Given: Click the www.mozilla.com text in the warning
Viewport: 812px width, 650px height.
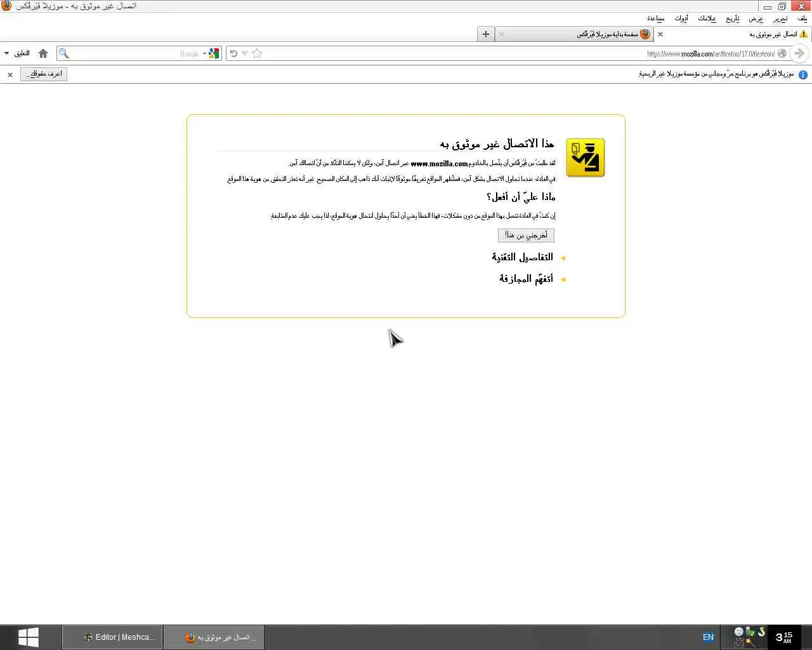Looking at the screenshot, I should coord(439,164).
